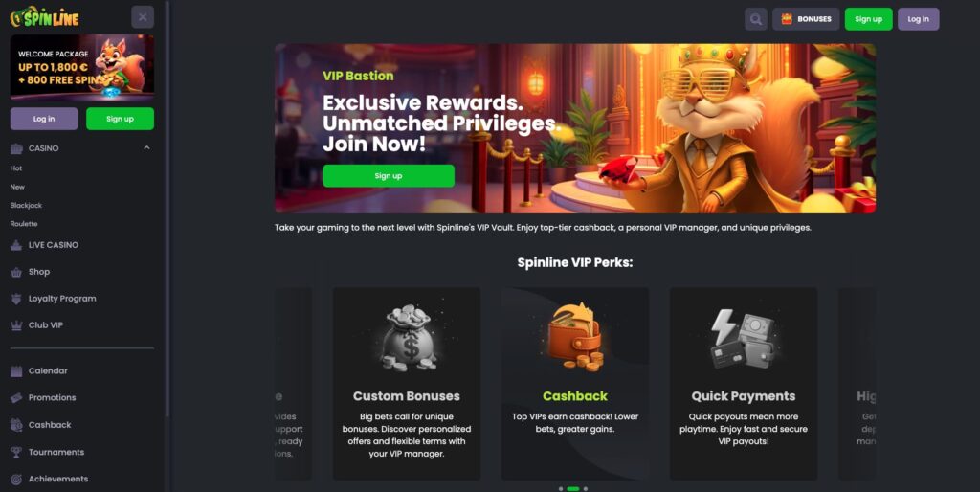The image size is (980, 492).
Task: Click the Club VIP crown icon
Action: [16, 325]
